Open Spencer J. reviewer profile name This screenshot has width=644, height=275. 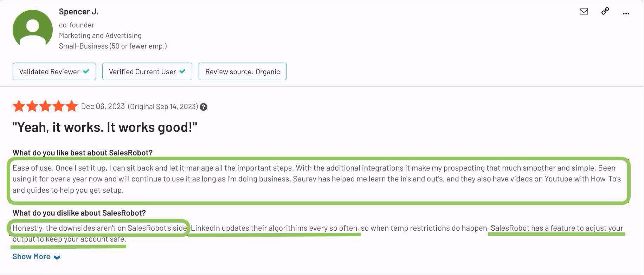78,11
